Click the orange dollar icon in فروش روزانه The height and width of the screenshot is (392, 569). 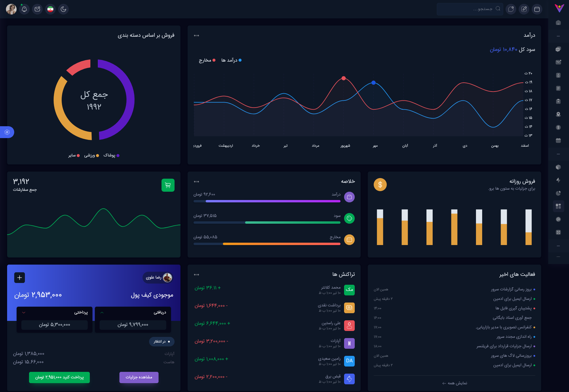pyautogui.click(x=380, y=185)
